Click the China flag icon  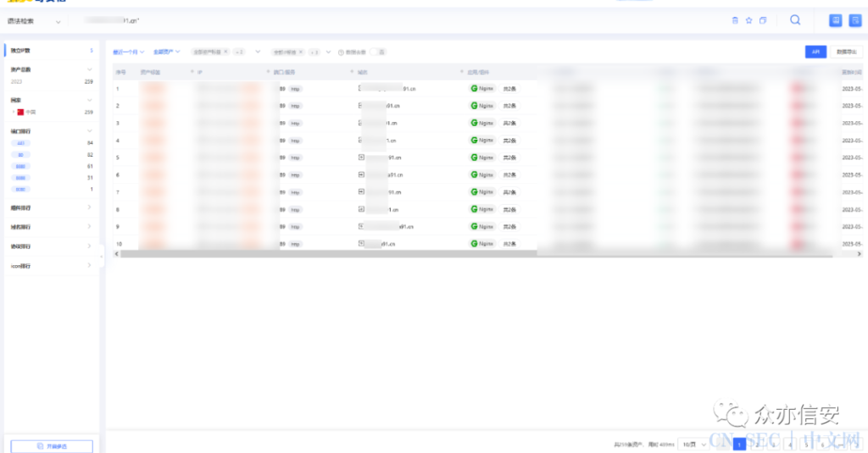click(x=20, y=113)
